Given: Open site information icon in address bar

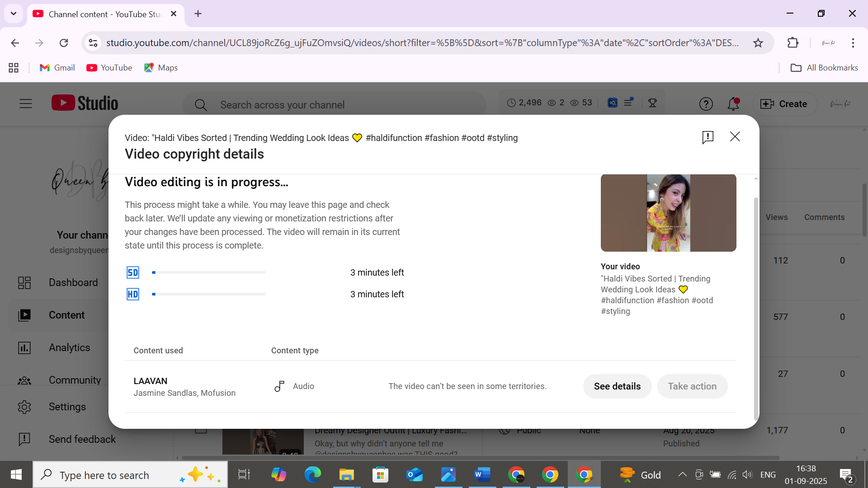Looking at the screenshot, I should 93,43.
